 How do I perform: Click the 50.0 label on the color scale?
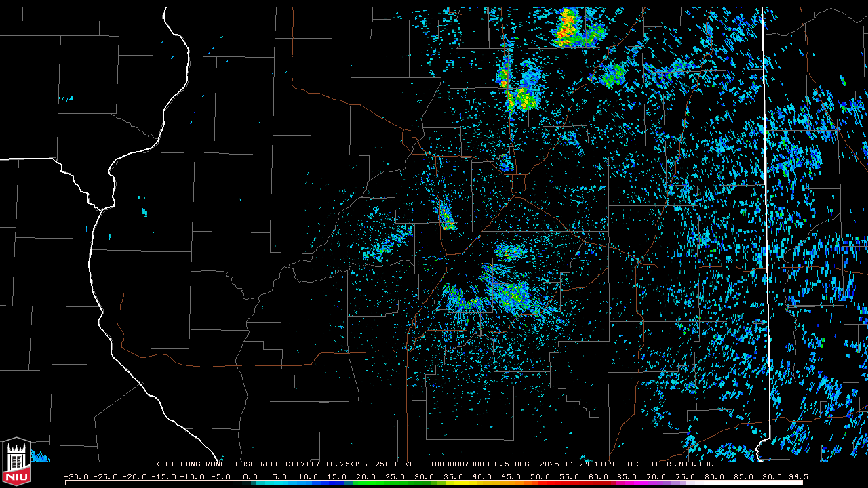tap(540, 477)
